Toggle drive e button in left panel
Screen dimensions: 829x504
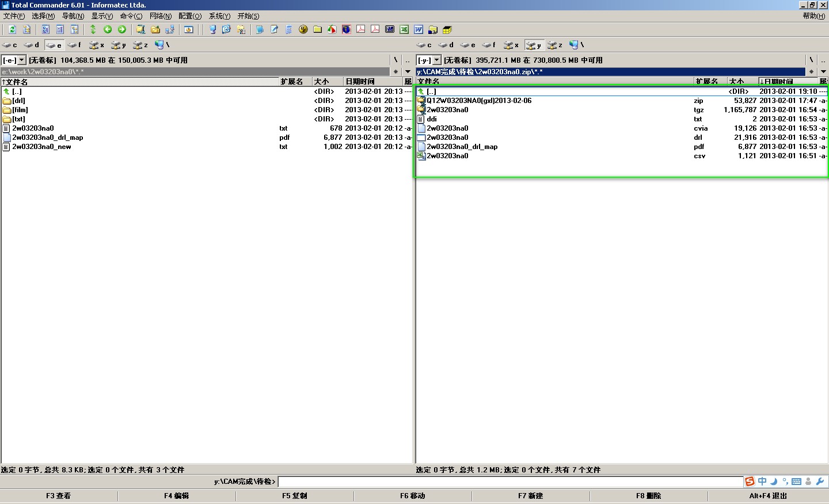[54, 45]
